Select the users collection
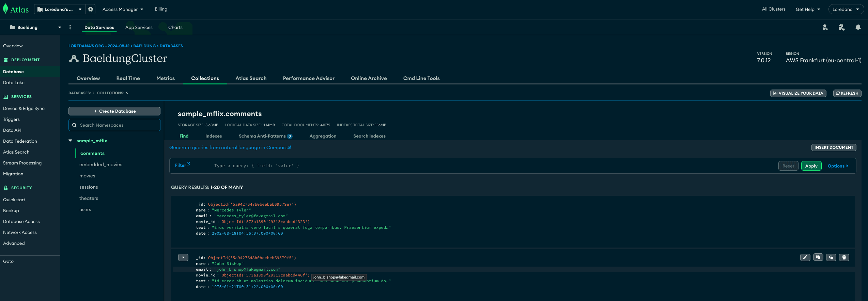 point(85,209)
